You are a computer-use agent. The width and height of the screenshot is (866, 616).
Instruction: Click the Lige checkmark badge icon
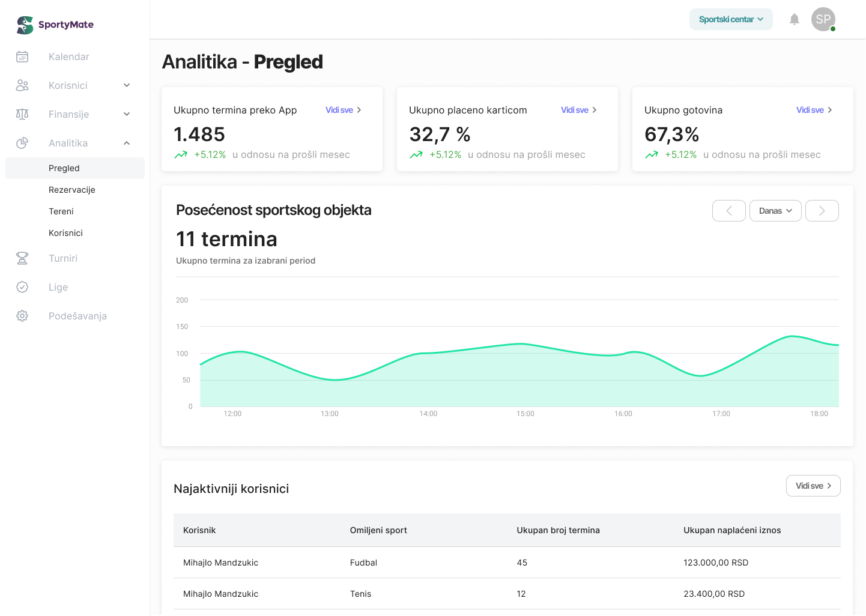pos(22,287)
